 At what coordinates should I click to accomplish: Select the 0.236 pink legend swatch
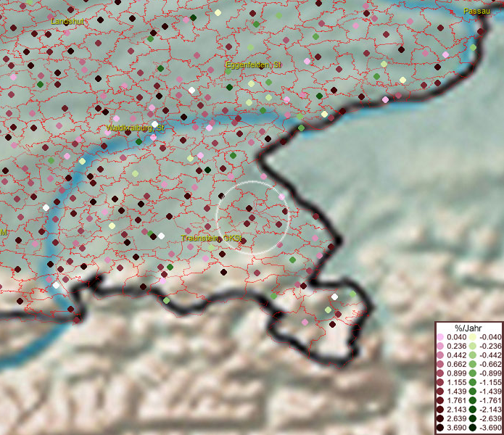[441, 346]
